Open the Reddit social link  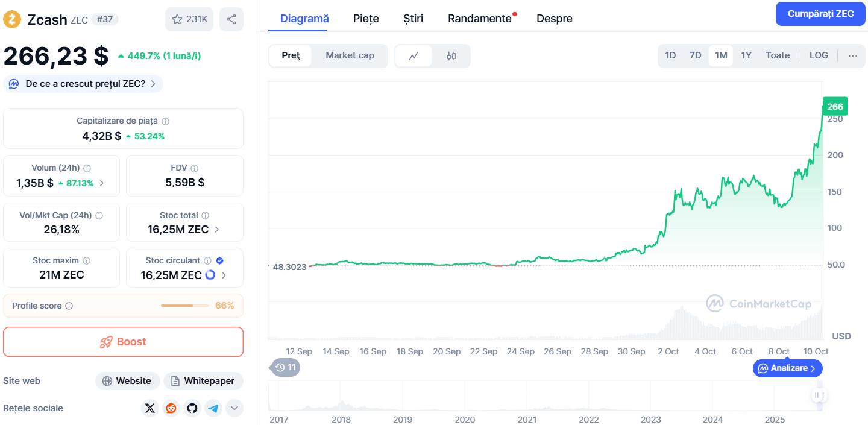(171, 408)
